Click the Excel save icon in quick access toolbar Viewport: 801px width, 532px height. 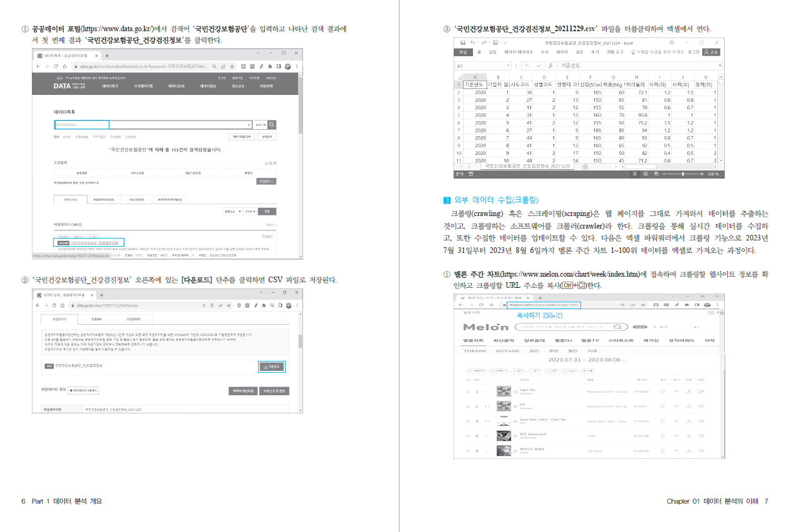click(463, 42)
